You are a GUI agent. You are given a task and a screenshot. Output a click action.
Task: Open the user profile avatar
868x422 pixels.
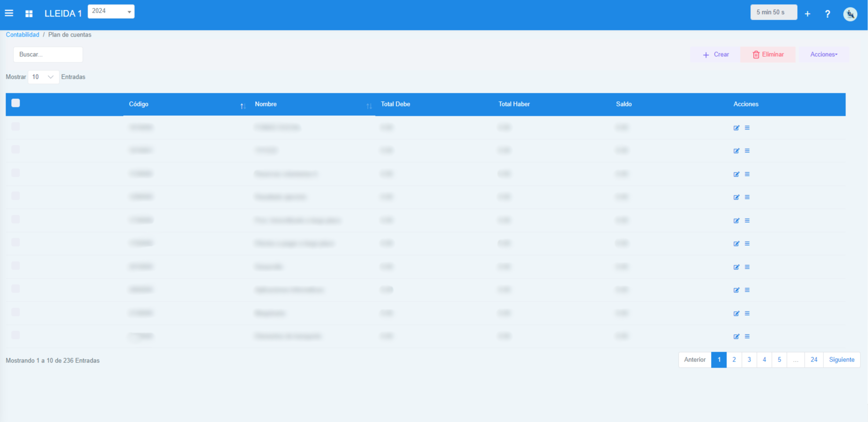[x=850, y=14]
